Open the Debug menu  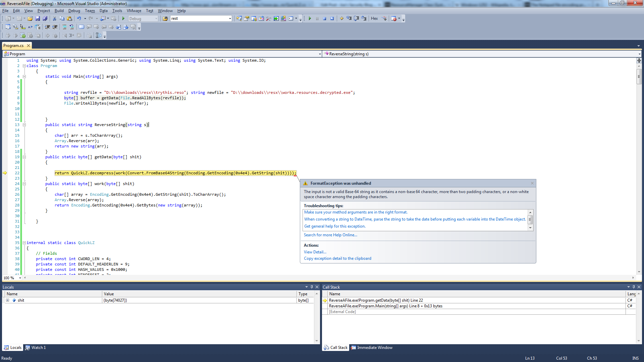tap(74, 11)
